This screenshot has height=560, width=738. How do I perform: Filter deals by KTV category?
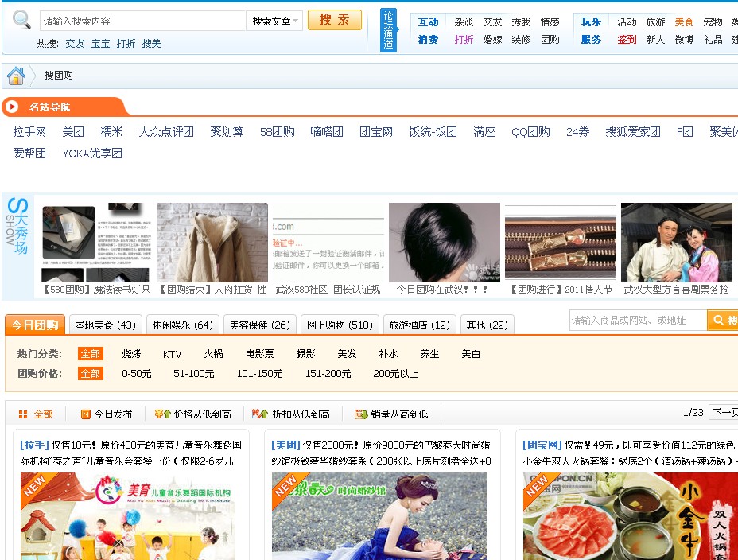click(173, 354)
